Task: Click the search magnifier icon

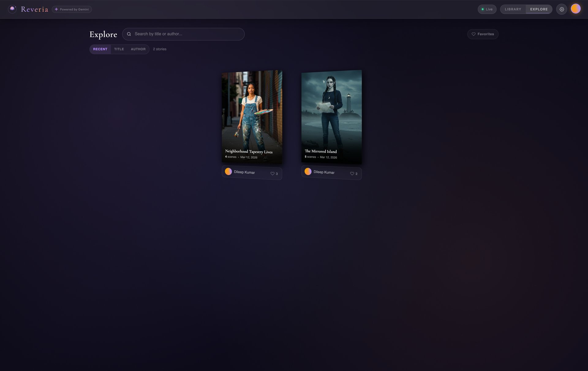Action: [129, 34]
